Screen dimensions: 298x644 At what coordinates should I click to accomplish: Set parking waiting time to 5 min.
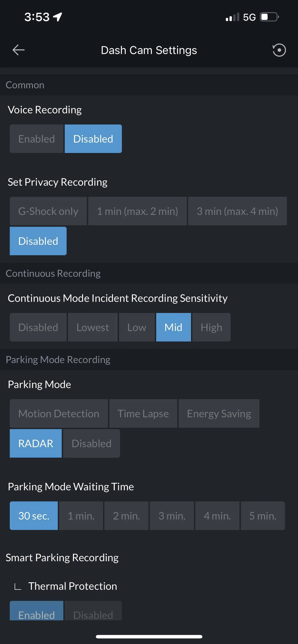(x=263, y=516)
